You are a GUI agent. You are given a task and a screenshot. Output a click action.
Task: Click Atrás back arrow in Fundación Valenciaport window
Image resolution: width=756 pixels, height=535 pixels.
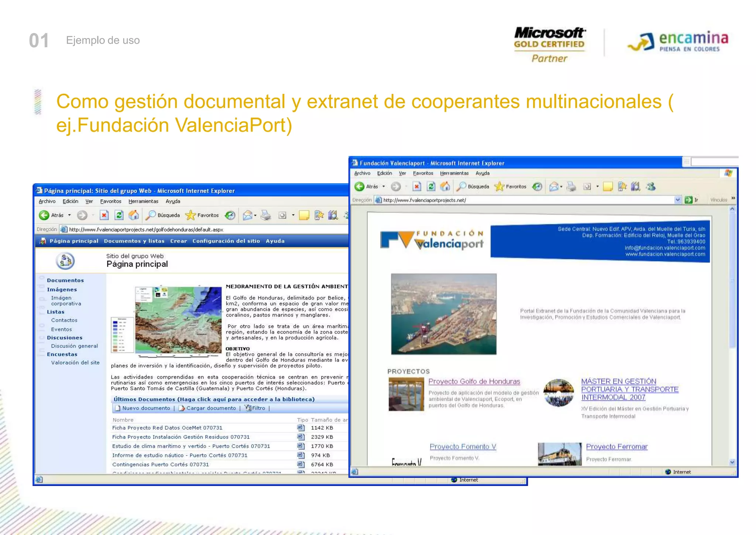[x=359, y=187]
